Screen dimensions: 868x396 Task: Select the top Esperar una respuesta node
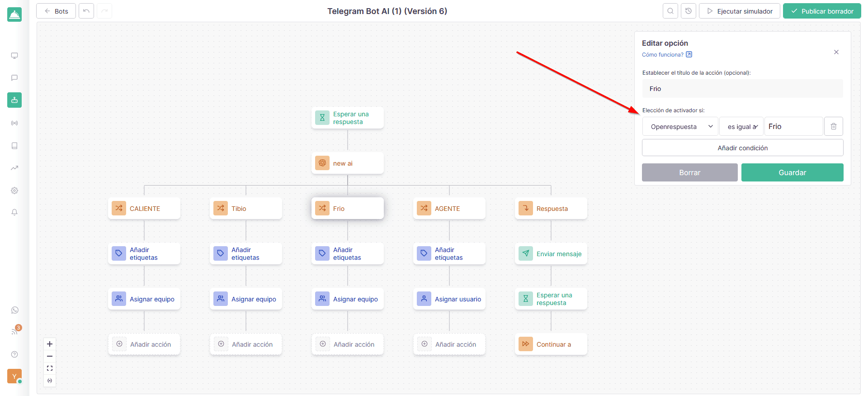coord(348,118)
